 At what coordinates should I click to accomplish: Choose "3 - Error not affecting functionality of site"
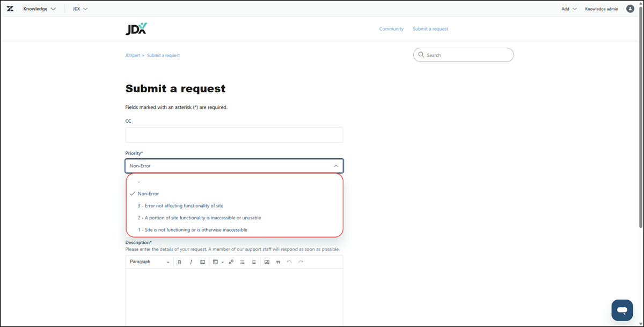pyautogui.click(x=180, y=206)
